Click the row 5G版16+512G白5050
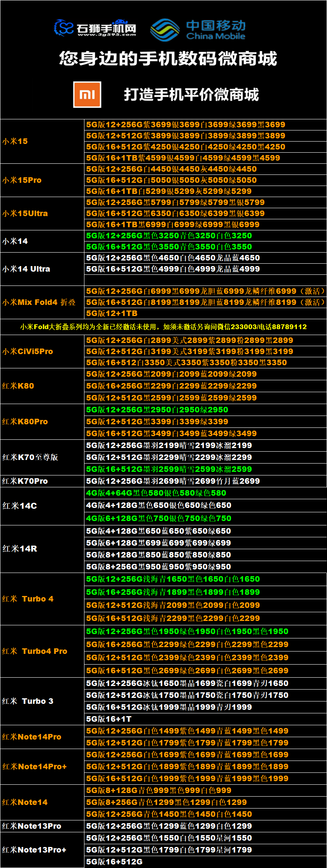Image resolution: width=327 pixels, height=868 pixels. (206, 180)
